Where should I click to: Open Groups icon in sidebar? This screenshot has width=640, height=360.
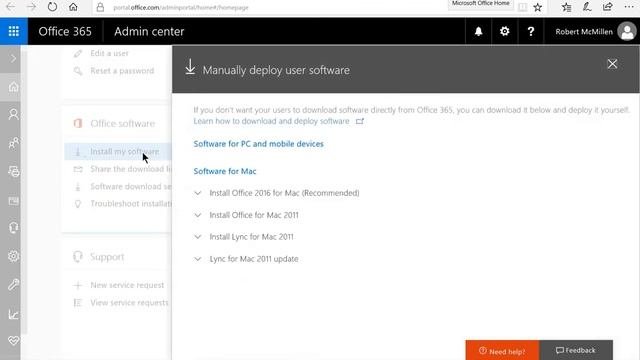point(13,143)
